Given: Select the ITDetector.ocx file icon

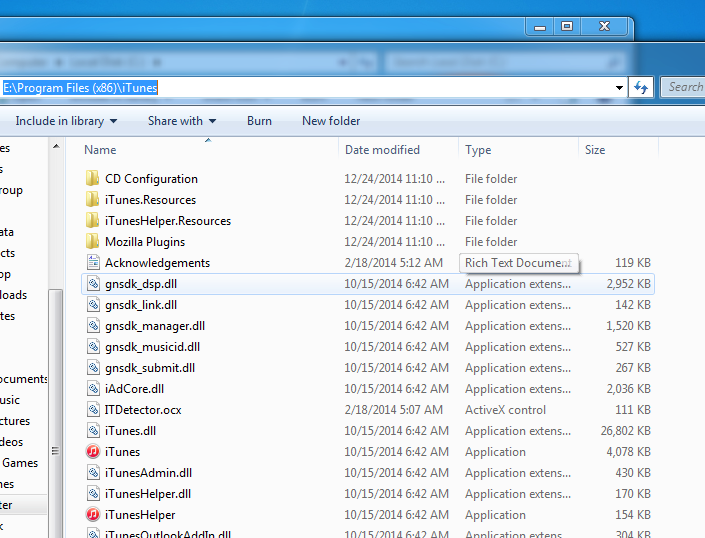Looking at the screenshot, I should pyautogui.click(x=93, y=409).
